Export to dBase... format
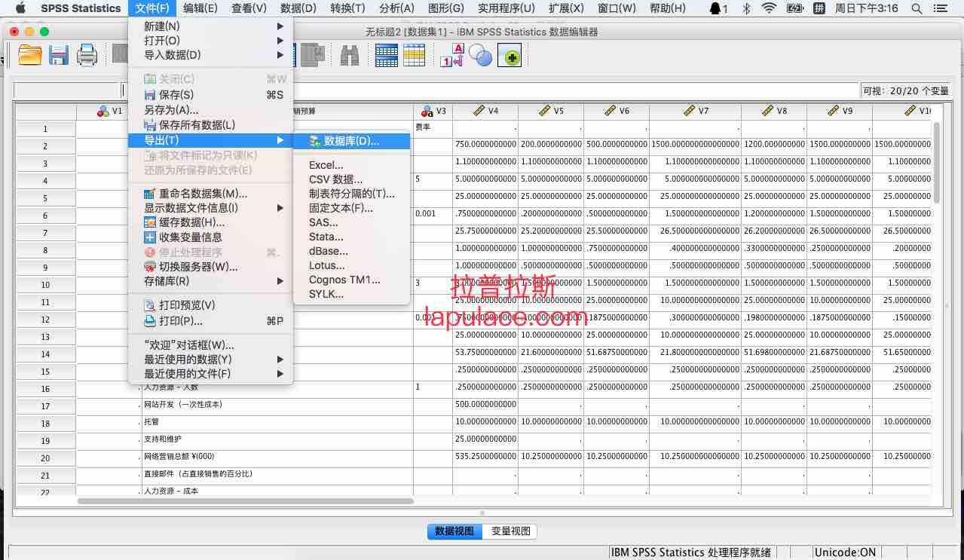The height and width of the screenshot is (560, 964). tap(351, 251)
